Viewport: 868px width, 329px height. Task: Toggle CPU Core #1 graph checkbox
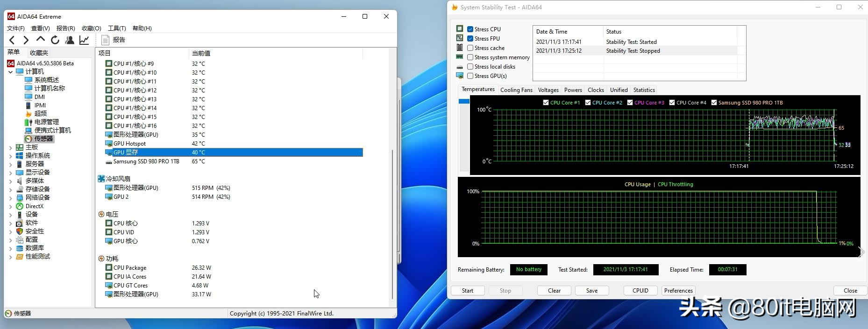546,102
